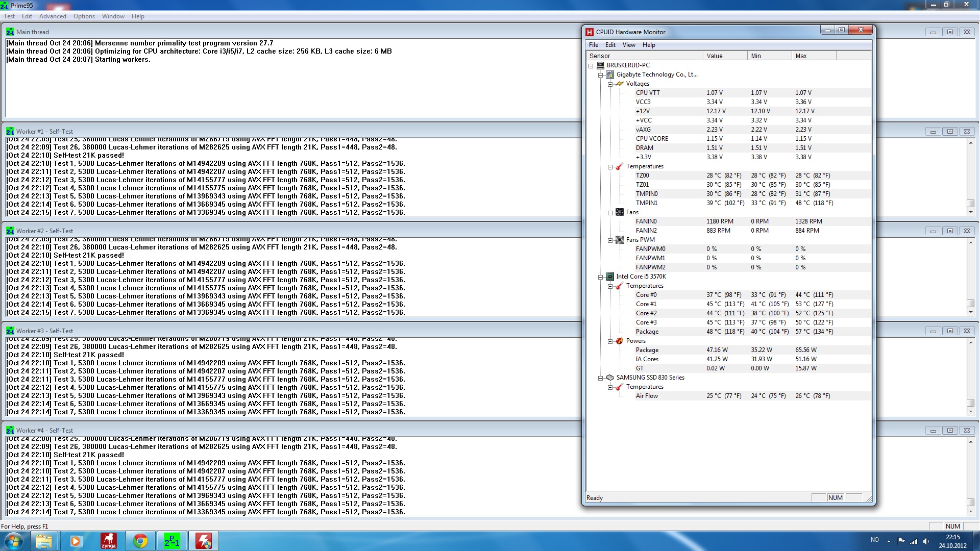Click the Voltages lightning icon
Screen dimensions: 980x551
pyautogui.click(x=620, y=84)
